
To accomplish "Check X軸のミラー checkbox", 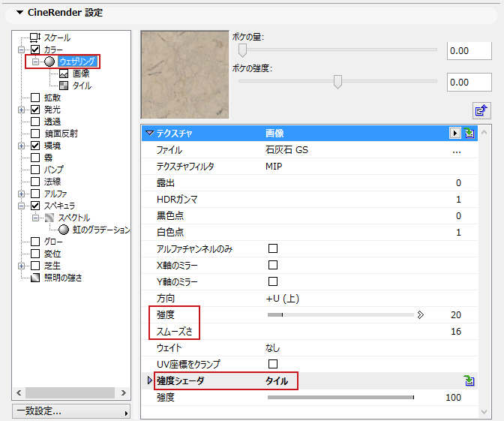I will tap(273, 265).
